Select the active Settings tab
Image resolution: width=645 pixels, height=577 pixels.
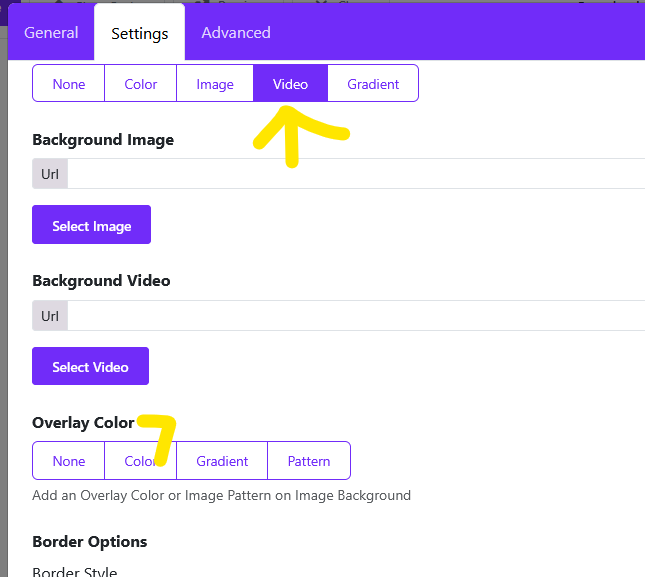(x=140, y=34)
